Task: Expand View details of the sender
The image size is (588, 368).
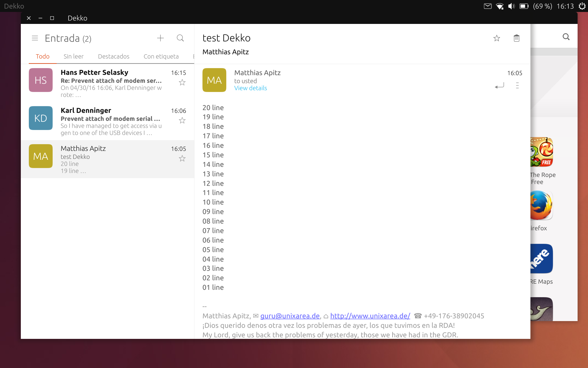Action: pos(251,88)
